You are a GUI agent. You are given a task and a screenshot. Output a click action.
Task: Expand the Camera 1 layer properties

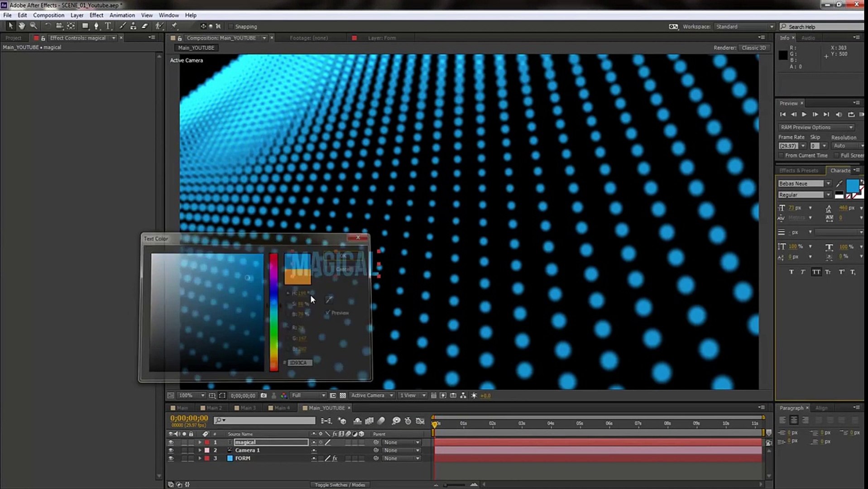click(x=200, y=451)
